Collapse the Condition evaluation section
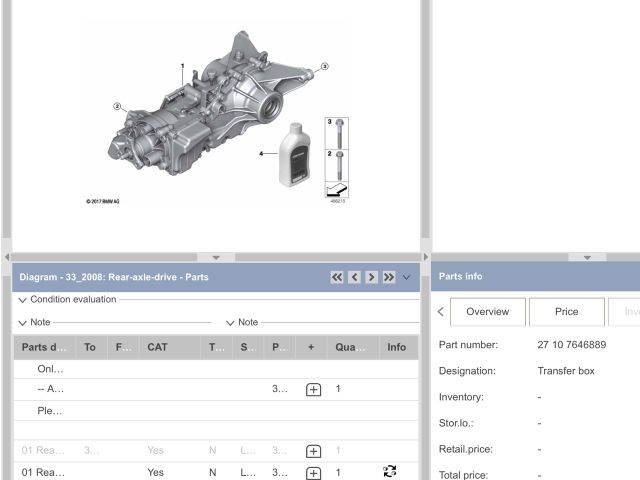 [23, 300]
